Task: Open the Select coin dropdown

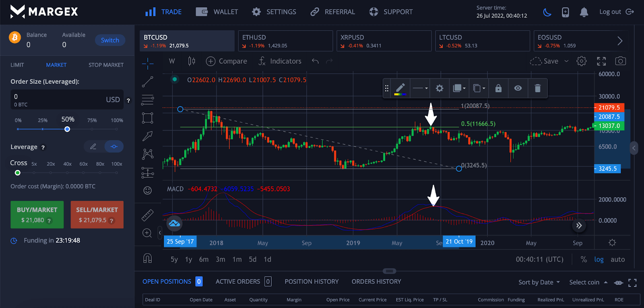Action: coord(588,282)
